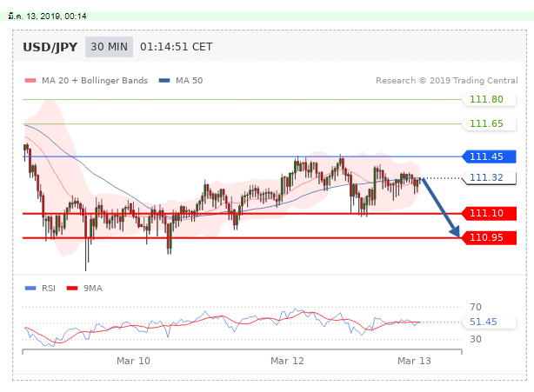
Task: Click the Mar 12 date axis label
Action: click(x=287, y=361)
